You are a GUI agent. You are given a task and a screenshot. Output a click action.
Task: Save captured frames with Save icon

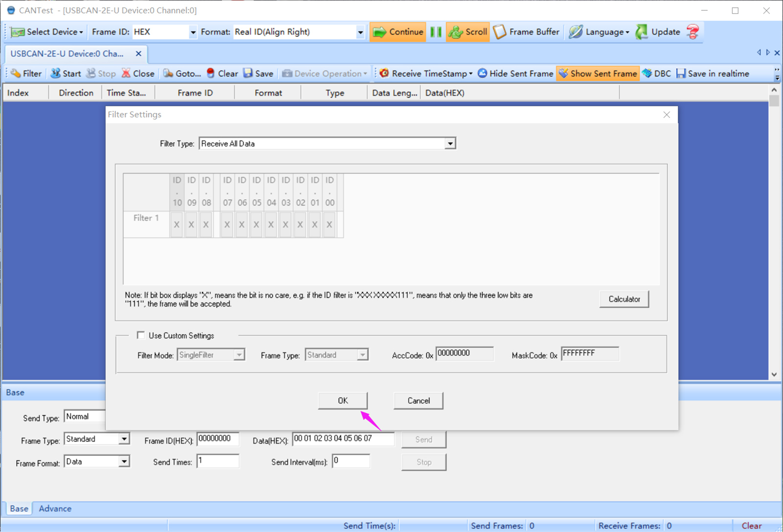(x=258, y=73)
